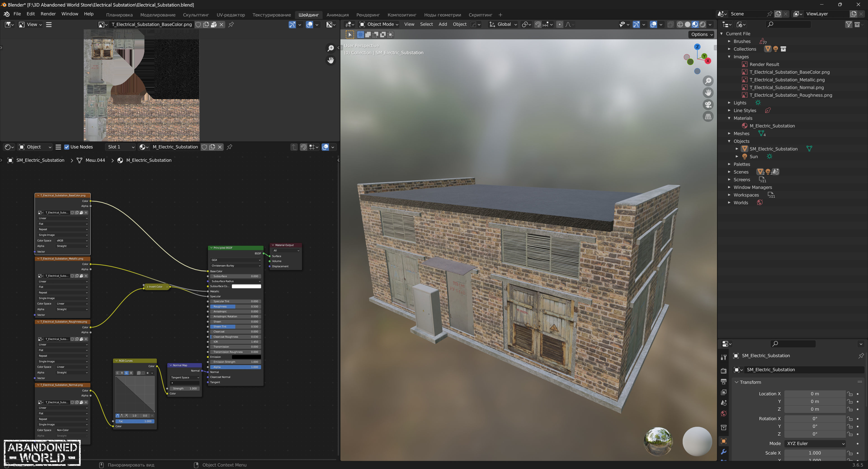Switch perspective/orthographic grid gizmo
This screenshot has height=469, width=868.
(708, 117)
